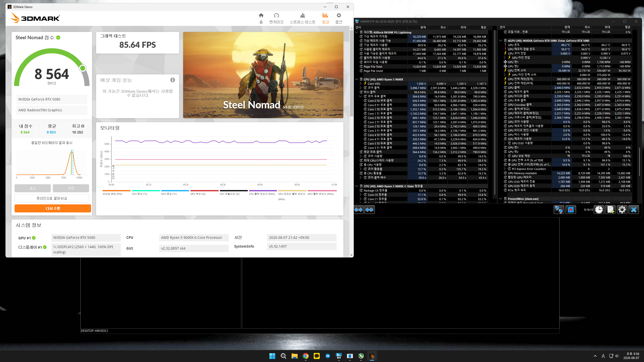
Task: Open Google Chrome from the taskbar
Action: coord(305,356)
